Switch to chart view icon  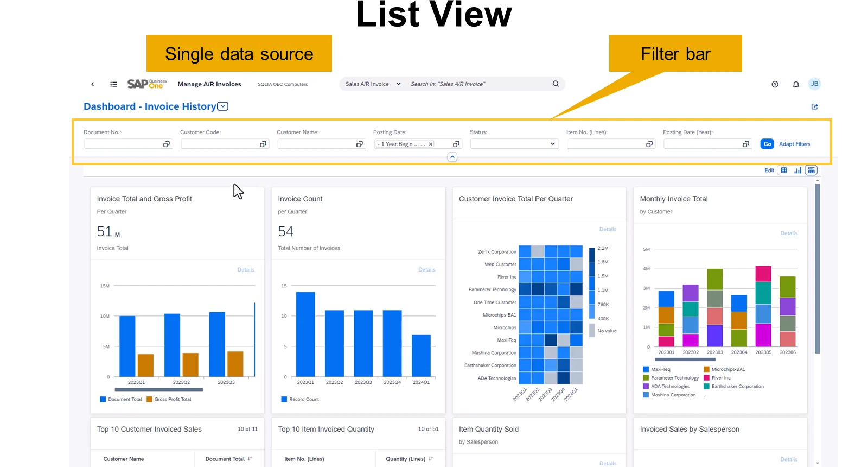(x=797, y=171)
